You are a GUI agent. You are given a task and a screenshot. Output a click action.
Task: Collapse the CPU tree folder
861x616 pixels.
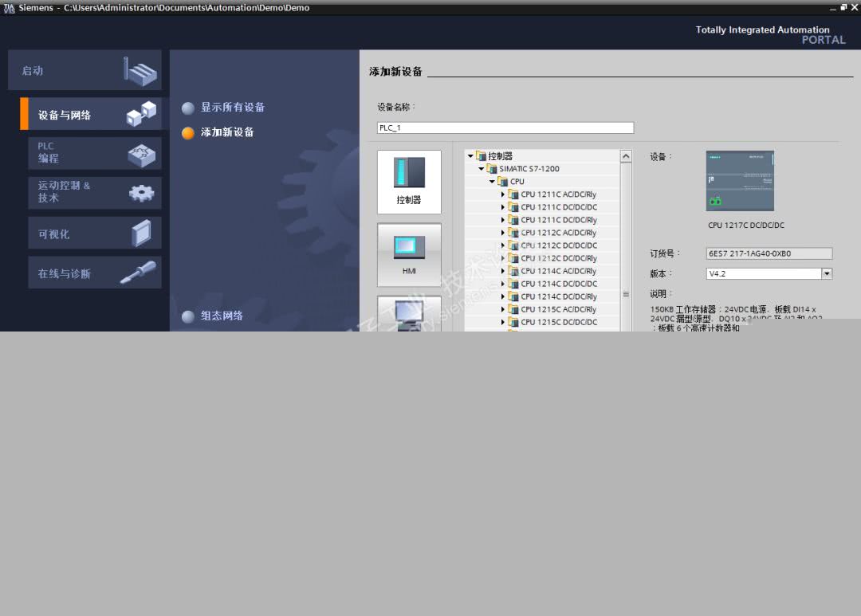pos(492,181)
